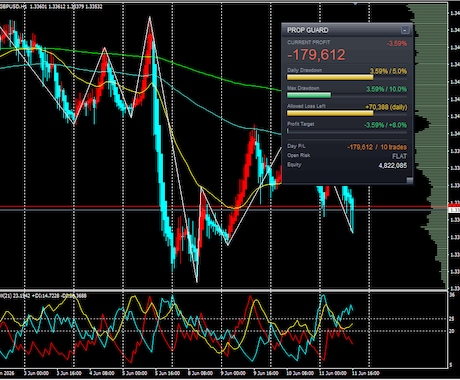Click the 9 Jun 16:00 time axis label

click(x=266, y=373)
